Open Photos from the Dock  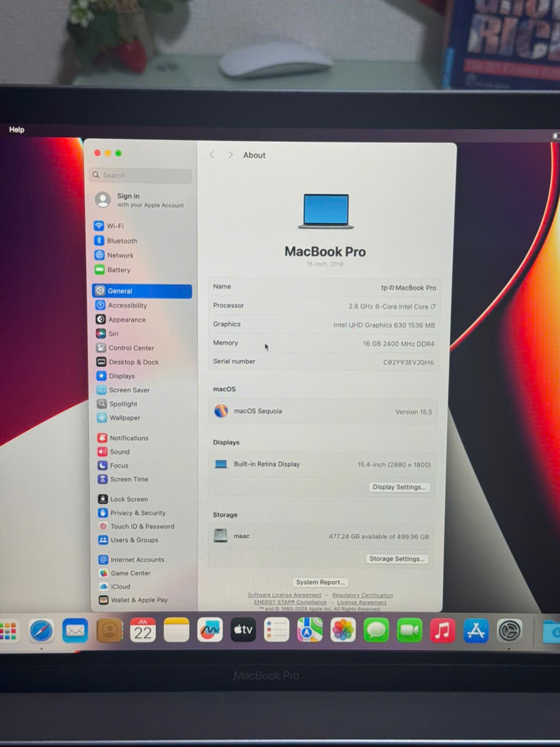pos(343,630)
